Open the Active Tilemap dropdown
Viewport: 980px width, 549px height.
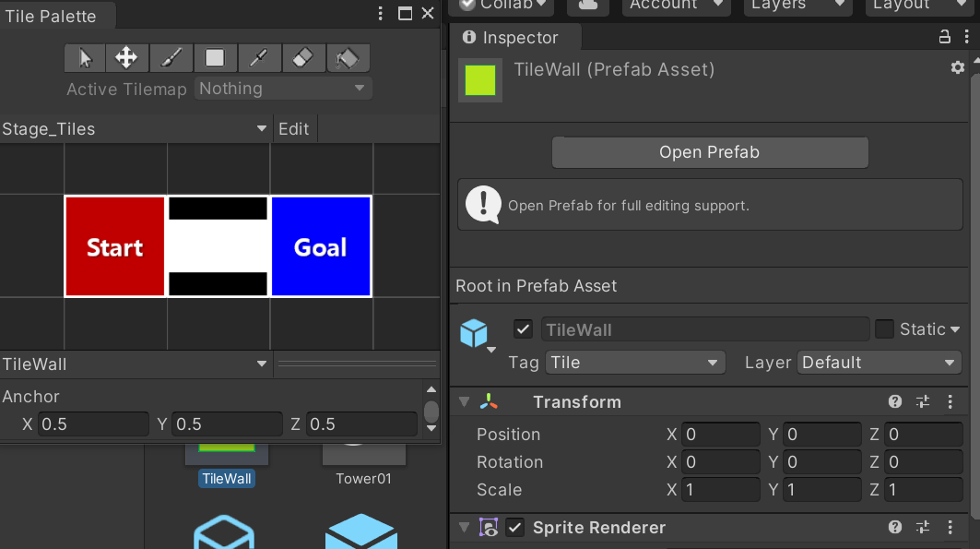tap(283, 89)
